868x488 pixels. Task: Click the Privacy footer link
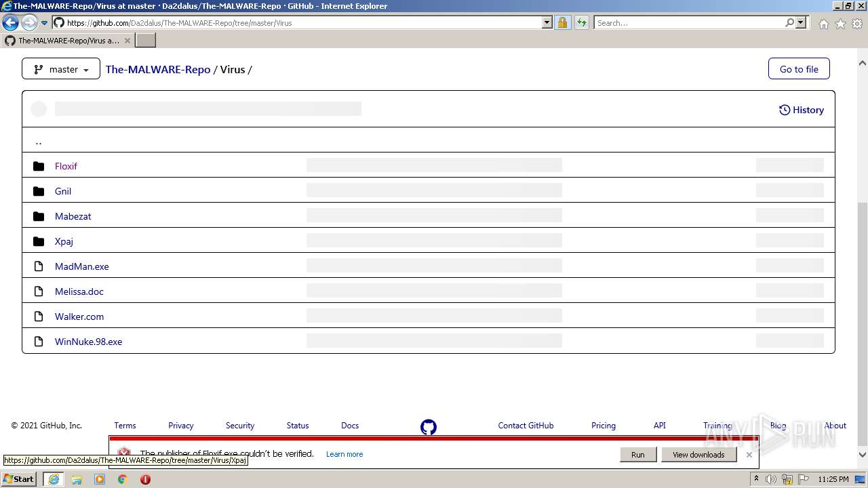180,426
